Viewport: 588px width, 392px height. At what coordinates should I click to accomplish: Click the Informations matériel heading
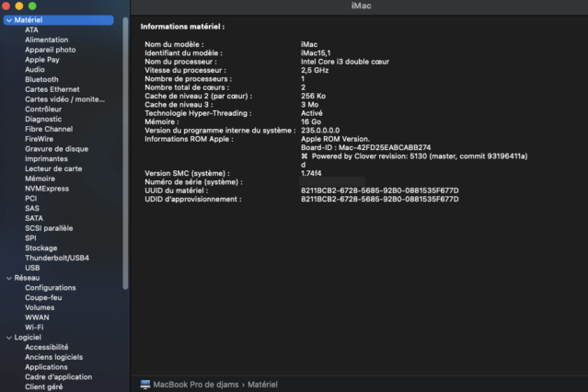click(182, 27)
